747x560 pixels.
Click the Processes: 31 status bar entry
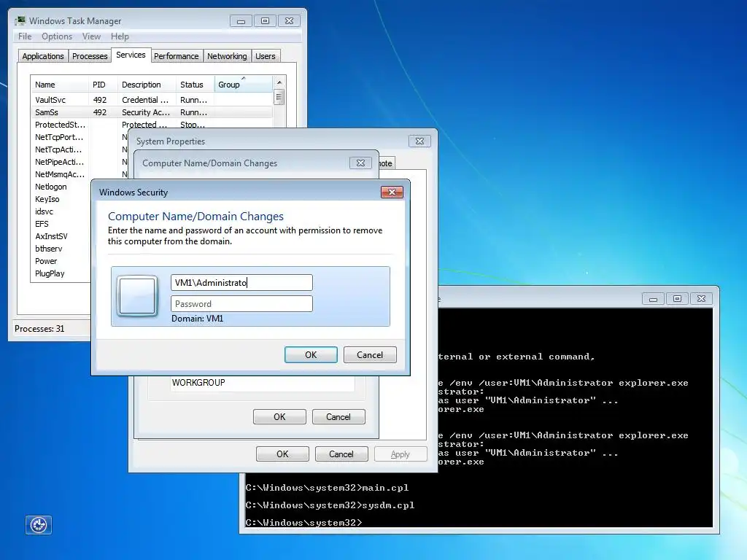(39, 329)
